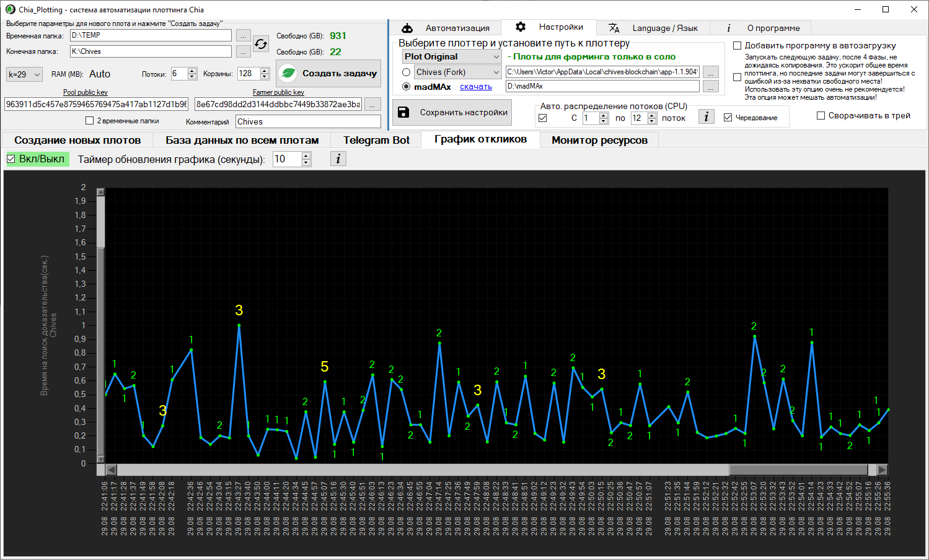Open info about graph update timer
This screenshot has height=560, width=929.
tap(338, 159)
